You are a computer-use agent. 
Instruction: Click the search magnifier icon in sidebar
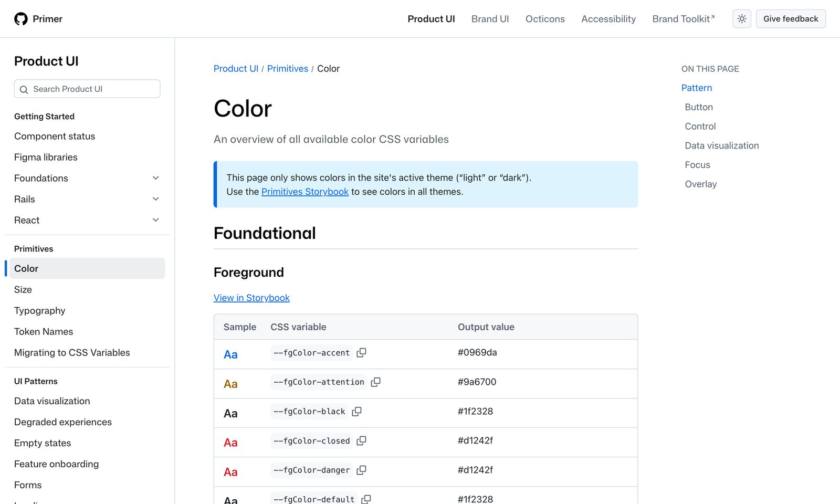coord(24,89)
